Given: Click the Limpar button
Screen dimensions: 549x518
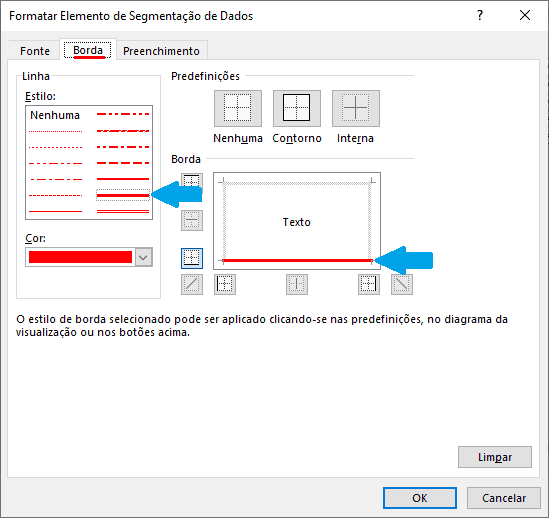Looking at the screenshot, I should [495, 457].
